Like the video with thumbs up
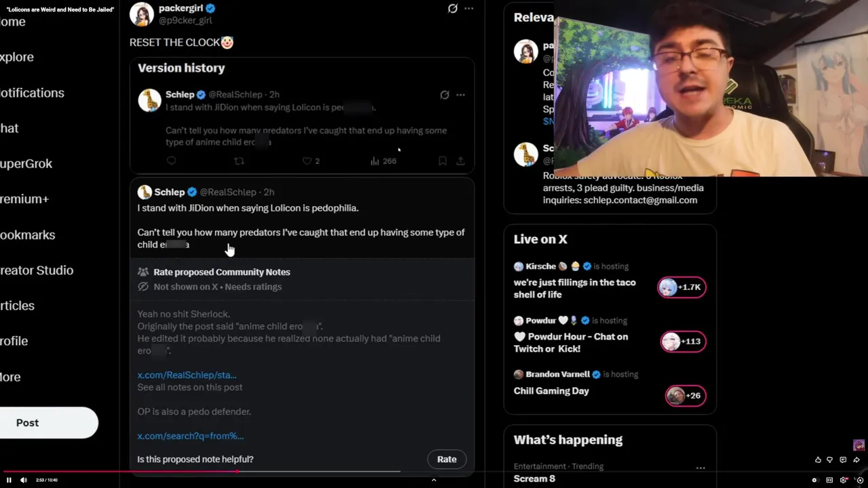The width and height of the screenshot is (868, 488). (818, 460)
